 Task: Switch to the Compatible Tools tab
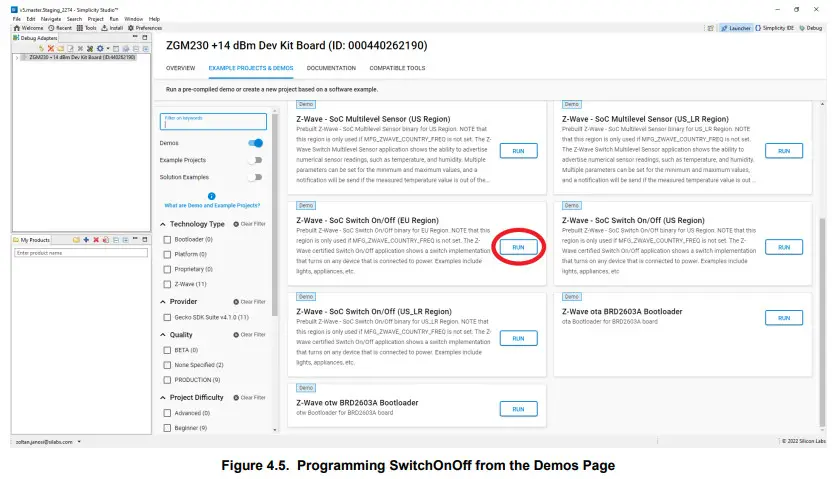click(397, 68)
